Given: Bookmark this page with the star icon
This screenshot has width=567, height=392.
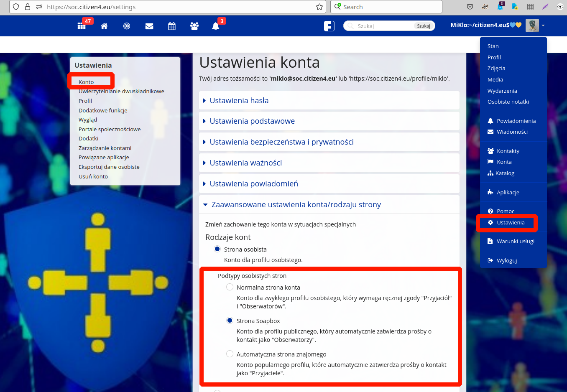Looking at the screenshot, I should (x=319, y=7).
